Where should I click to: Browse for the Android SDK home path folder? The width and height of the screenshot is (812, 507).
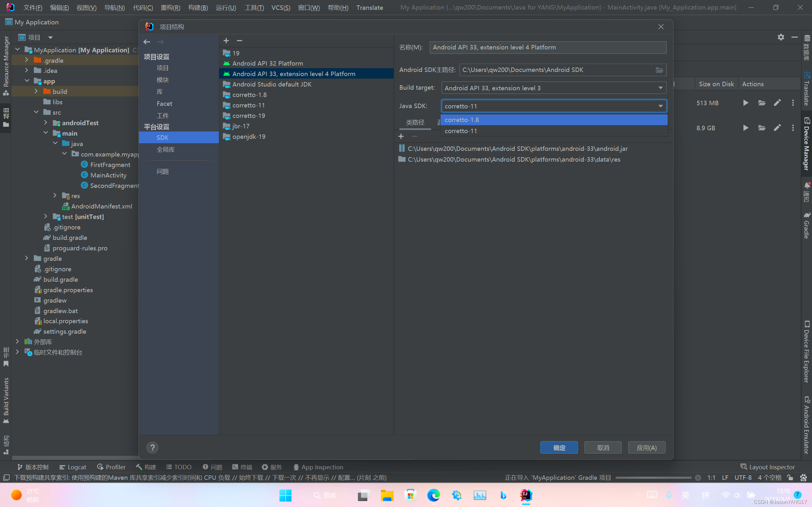659,70
